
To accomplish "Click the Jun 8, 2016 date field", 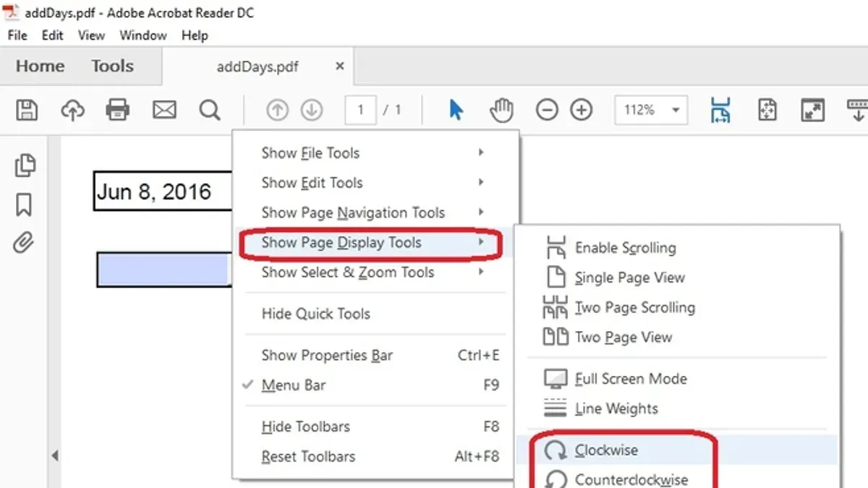I will click(163, 192).
